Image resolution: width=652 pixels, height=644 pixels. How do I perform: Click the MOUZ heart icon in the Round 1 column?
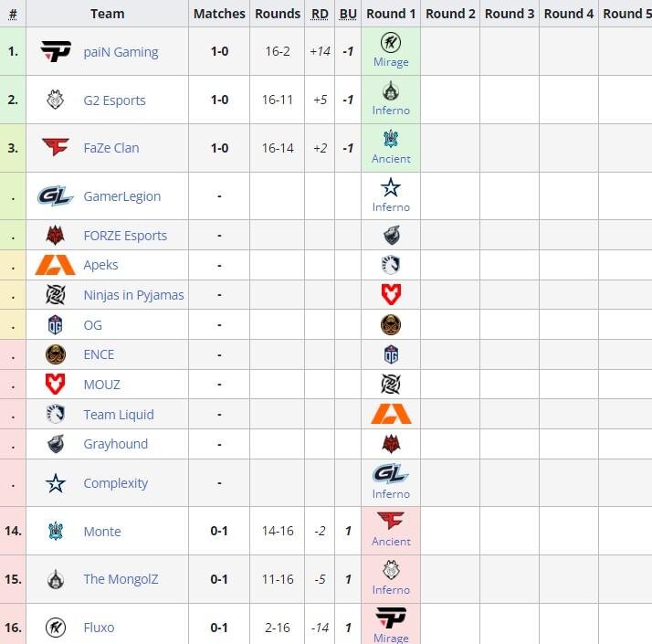point(391,294)
